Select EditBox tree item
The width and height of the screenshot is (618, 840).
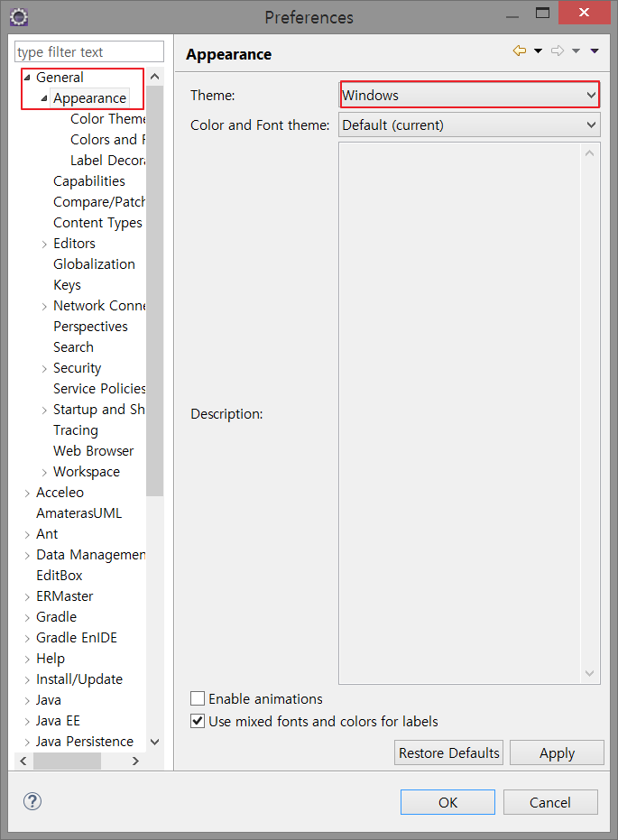(59, 576)
